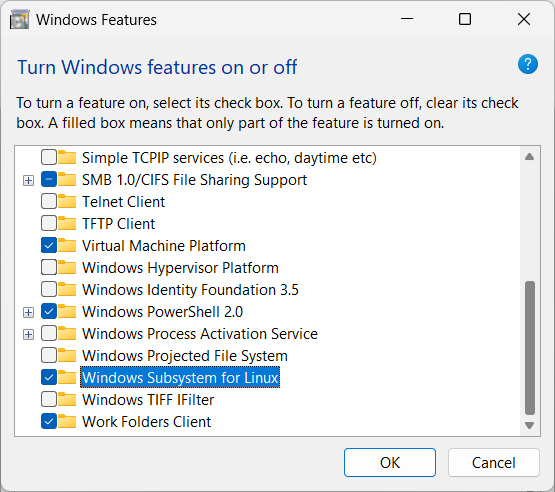The image size is (555, 492).
Task: Click the Windows Features title bar icon
Action: tap(19, 20)
